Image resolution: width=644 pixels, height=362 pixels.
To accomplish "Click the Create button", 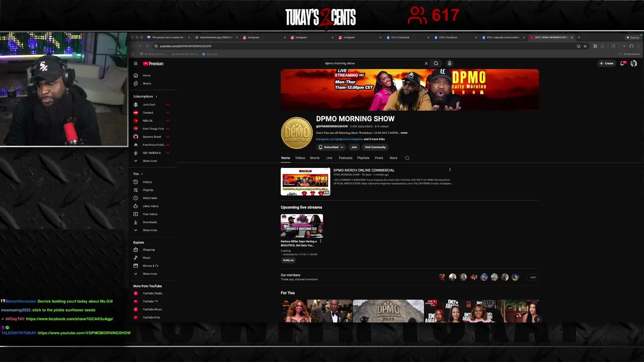I will click(x=606, y=63).
